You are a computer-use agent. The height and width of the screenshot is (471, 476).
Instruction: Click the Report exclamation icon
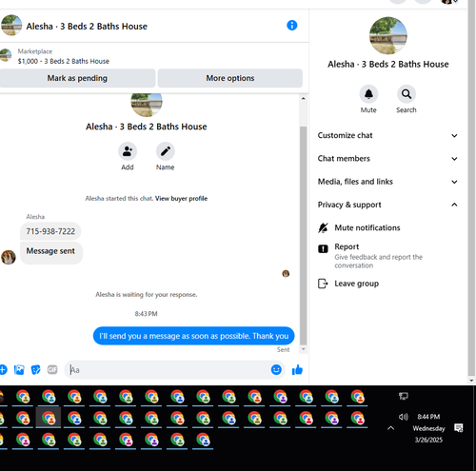tap(323, 248)
